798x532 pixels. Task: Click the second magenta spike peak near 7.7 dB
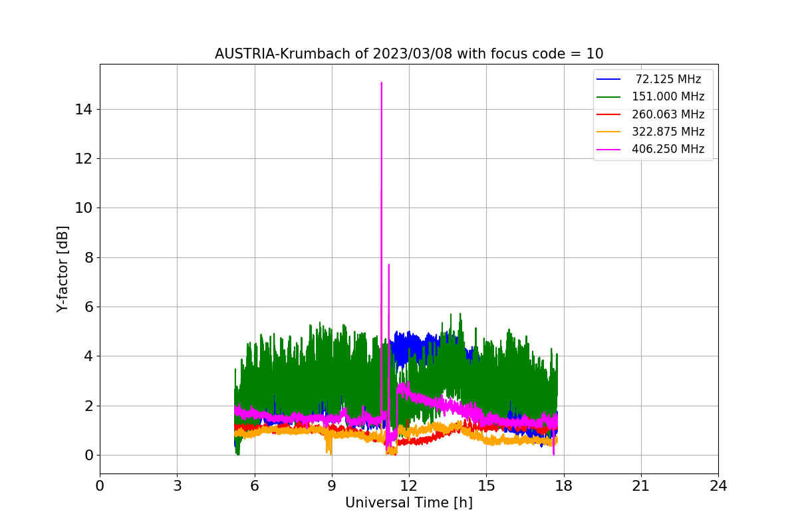389,265
